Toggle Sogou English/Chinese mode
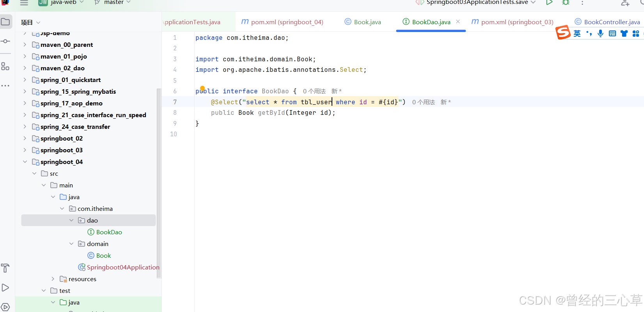 tap(577, 34)
